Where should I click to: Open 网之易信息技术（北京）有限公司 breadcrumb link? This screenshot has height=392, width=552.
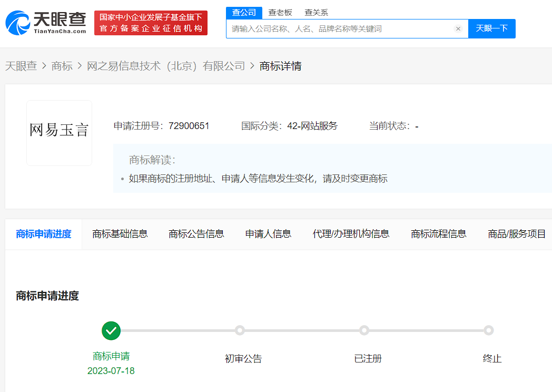coord(166,66)
